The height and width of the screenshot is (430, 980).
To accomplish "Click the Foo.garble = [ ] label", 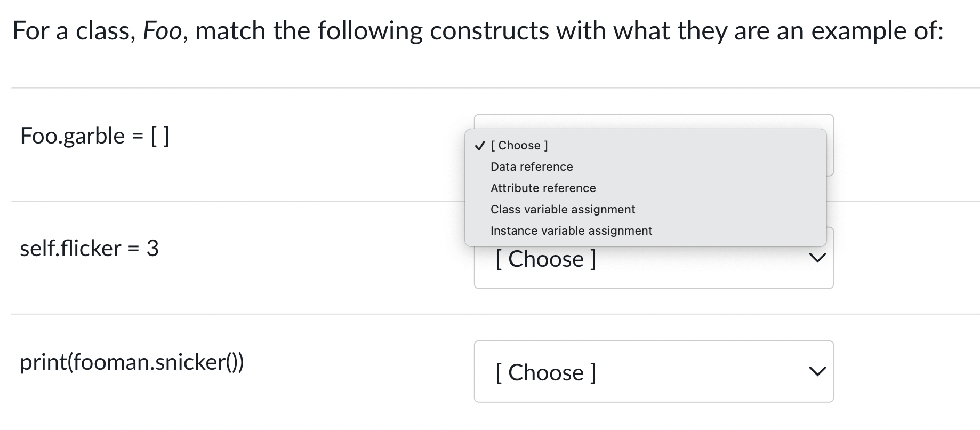I will (x=95, y=136).
